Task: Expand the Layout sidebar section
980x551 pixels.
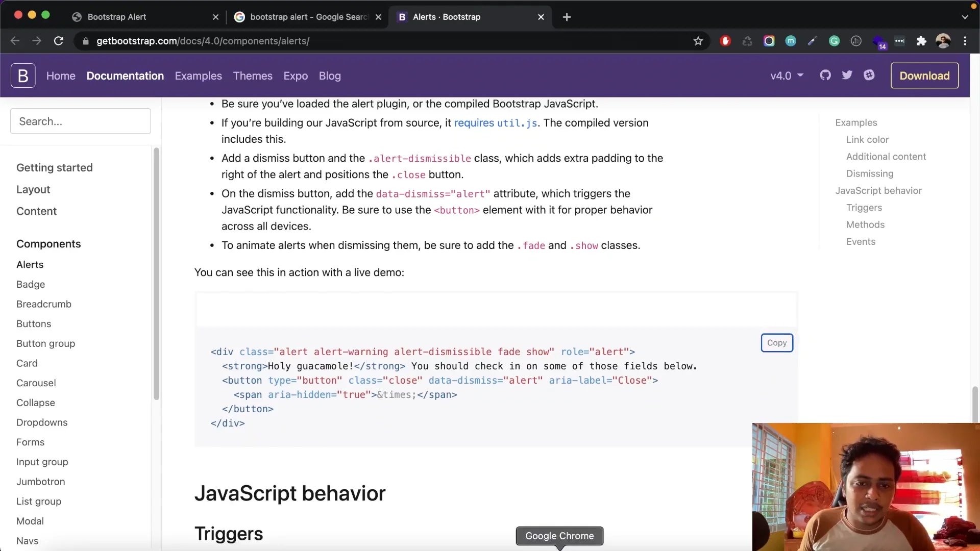Action: click(x=33, y=189)
